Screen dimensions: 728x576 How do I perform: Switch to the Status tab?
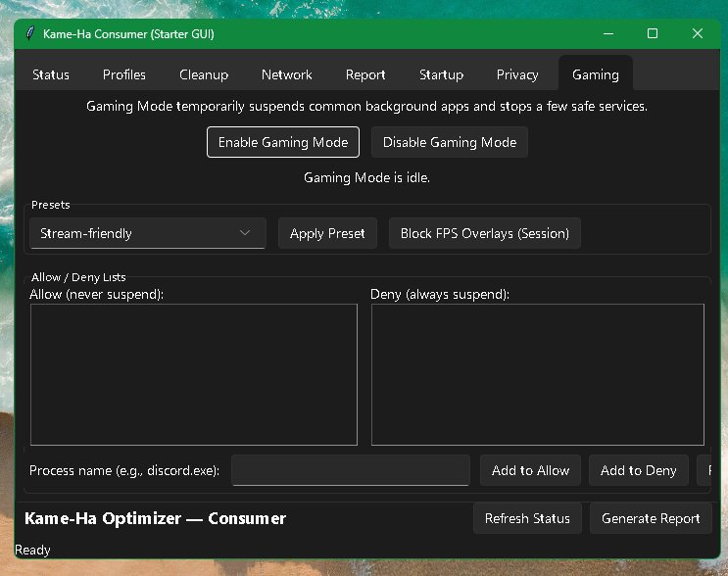[51, 74]
